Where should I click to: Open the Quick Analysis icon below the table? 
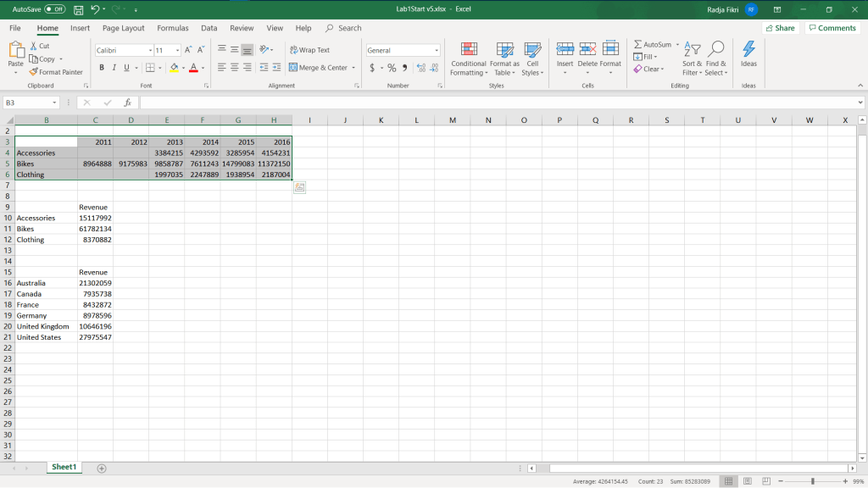pos(299,188)
